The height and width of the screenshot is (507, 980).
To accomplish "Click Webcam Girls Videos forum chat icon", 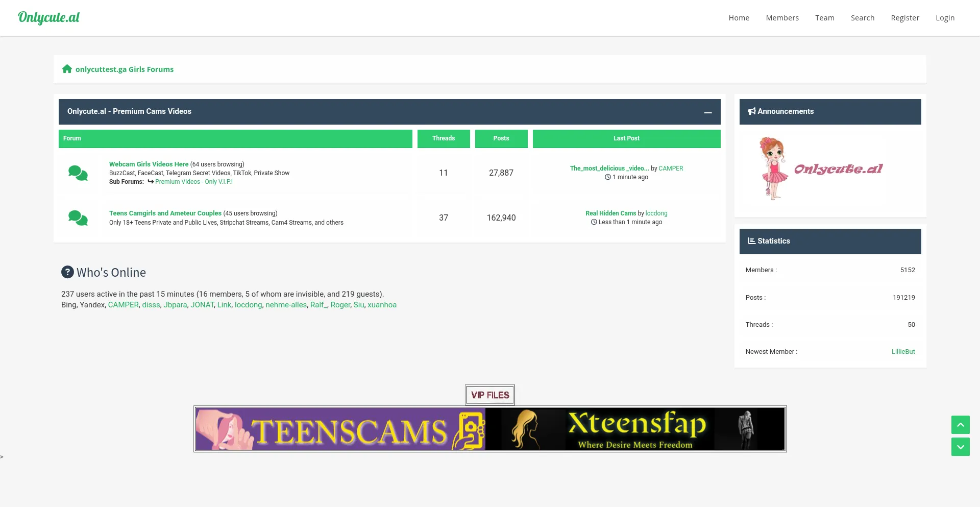I will [78, 173].
